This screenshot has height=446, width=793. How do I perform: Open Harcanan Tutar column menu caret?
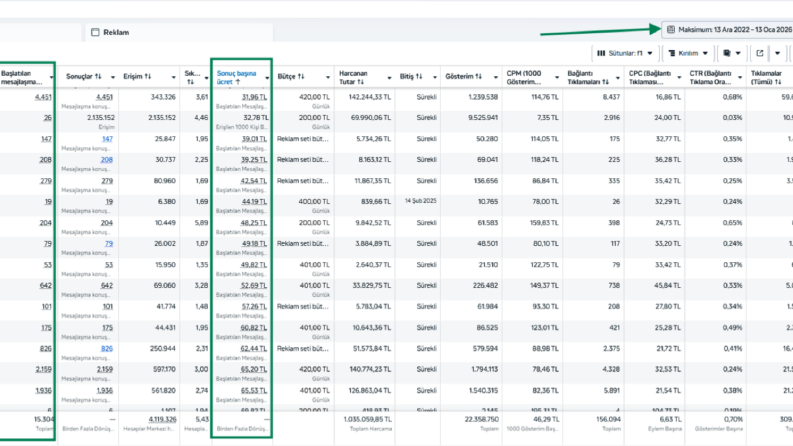pyautogui.click(x=389, y=77)
